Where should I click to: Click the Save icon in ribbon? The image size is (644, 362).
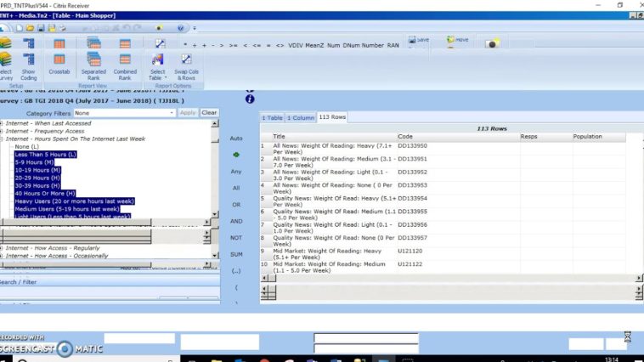coord(420,40)
